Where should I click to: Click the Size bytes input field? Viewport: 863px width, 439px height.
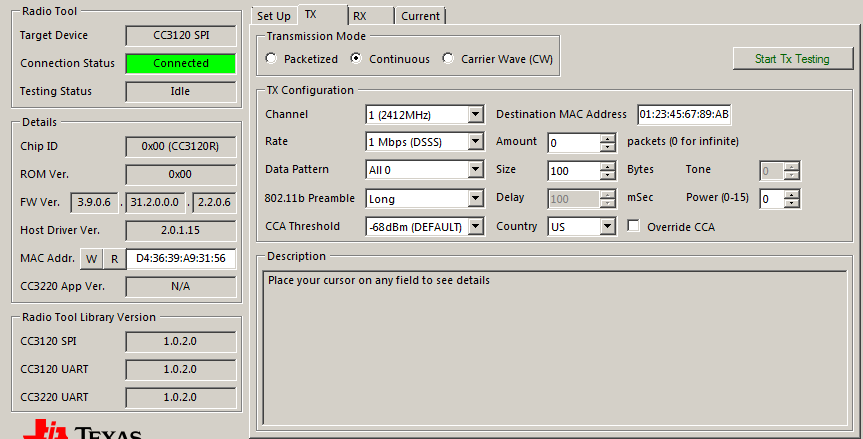tap(573, 171)
